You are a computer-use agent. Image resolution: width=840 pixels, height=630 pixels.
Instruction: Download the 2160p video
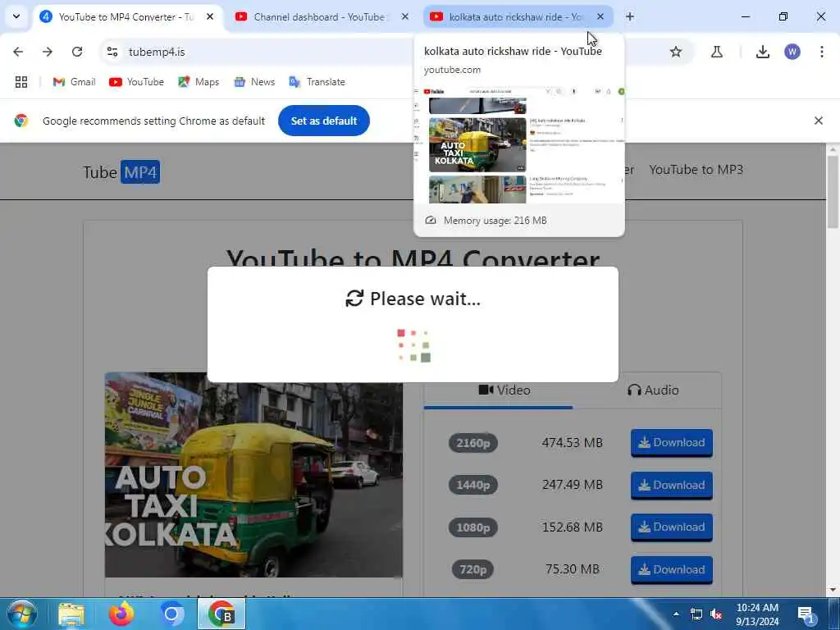672,442
